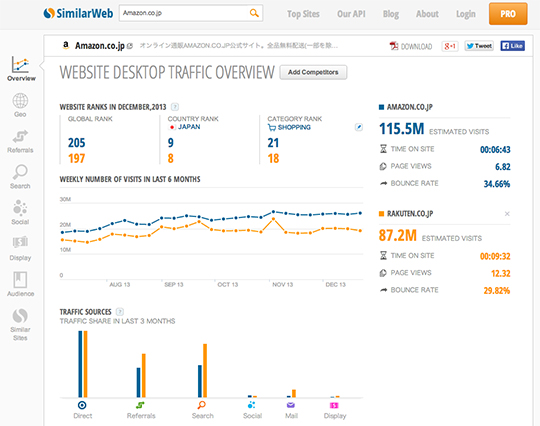Screen dimensions: 540x426
Task: Click the DEC 13 axis label
Action: pos(335,284)
